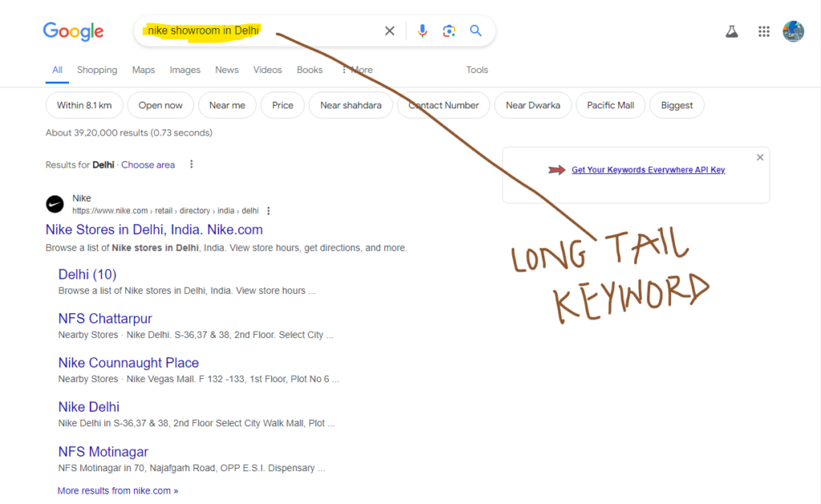The width and height of the screenshot is (821, 504).
Task: Click the Google logo
Action: click(73, 31)
